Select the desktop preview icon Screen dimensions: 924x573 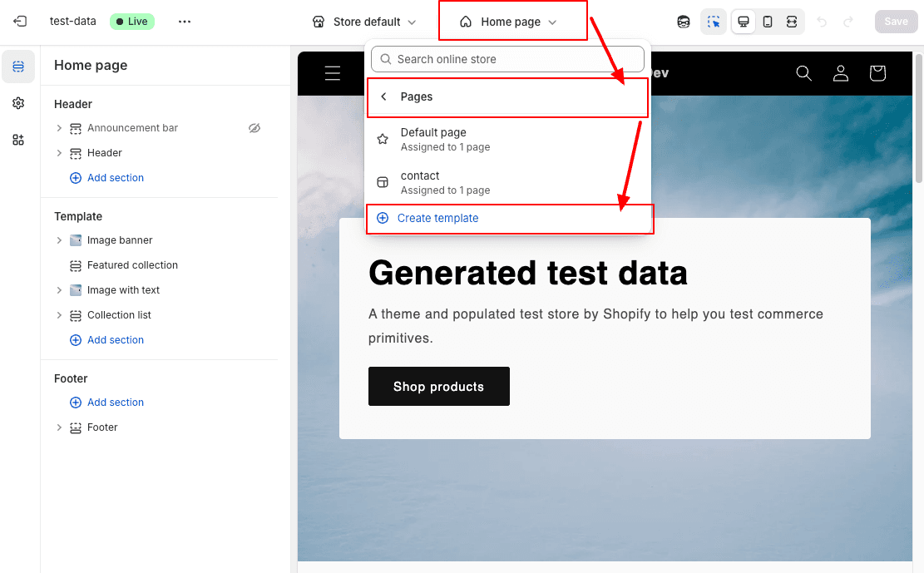point(743,22)
